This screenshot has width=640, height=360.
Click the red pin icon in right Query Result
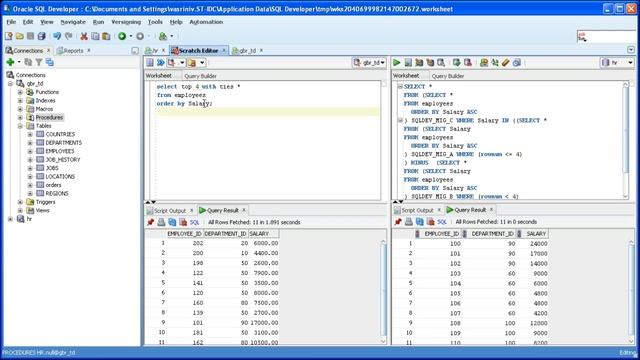(x=398, y=222)
